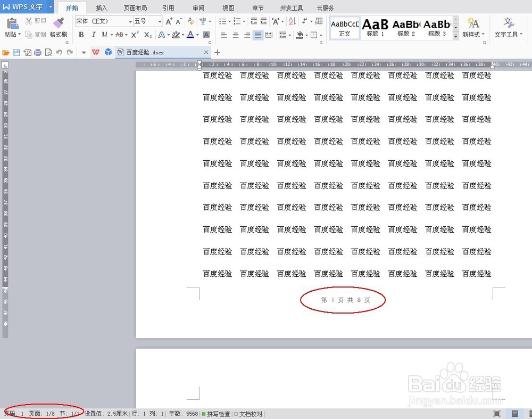Apply the Normal (正文) style

tap(344, 28)
